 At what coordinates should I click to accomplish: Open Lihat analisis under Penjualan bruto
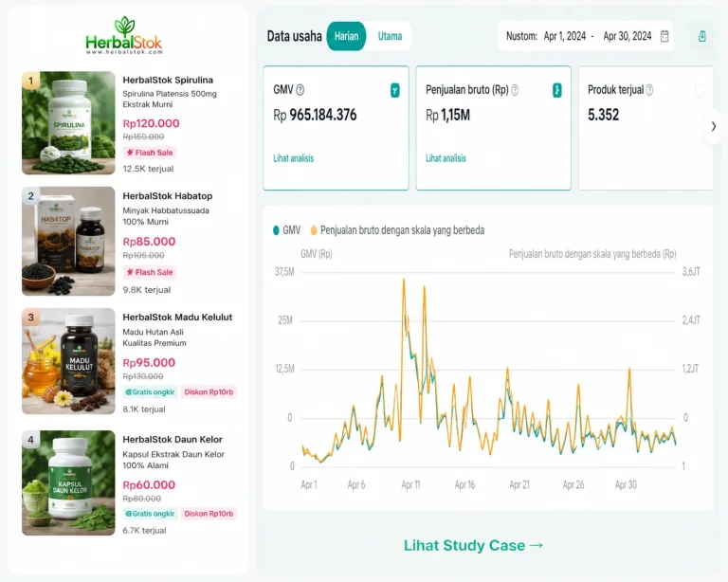coord(446,158)
